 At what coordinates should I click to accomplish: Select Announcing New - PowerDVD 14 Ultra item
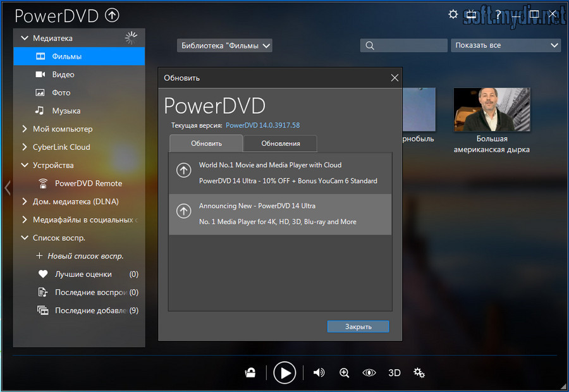[x=280, y=214]
